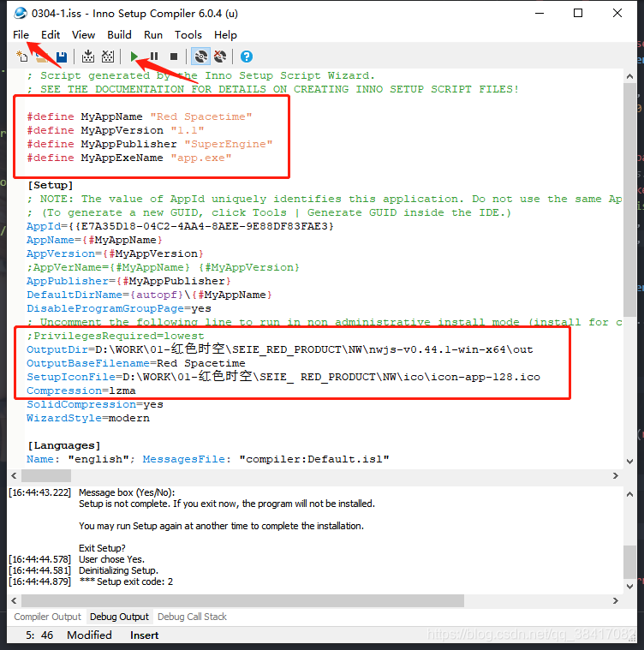Switch to the Debug Output tab

pyautogui.click(x=119, y=617)
